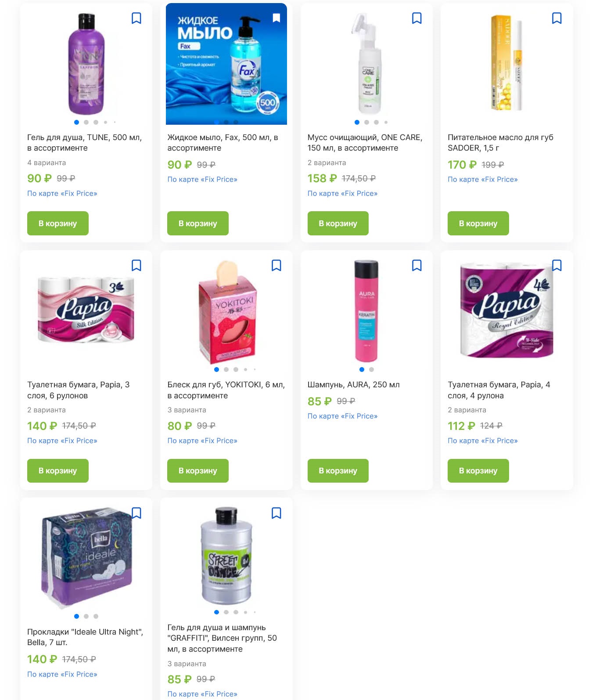603x700 pixels.
Task: Bookmark the Bella Ideale pads
Action: click(136, 513)
